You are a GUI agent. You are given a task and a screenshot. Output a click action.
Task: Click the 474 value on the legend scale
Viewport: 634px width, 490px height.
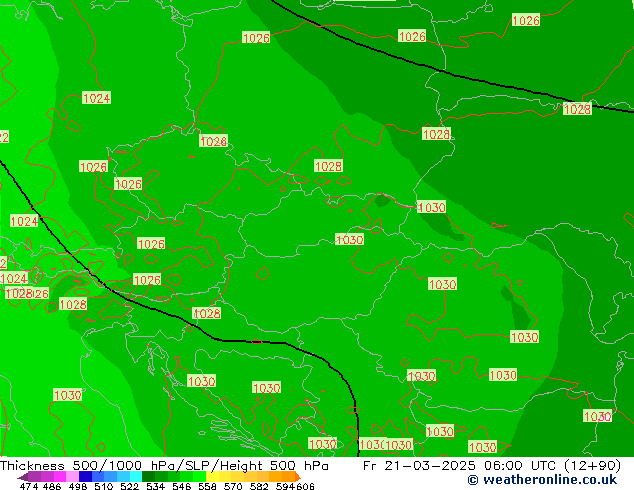click(29, 487)
